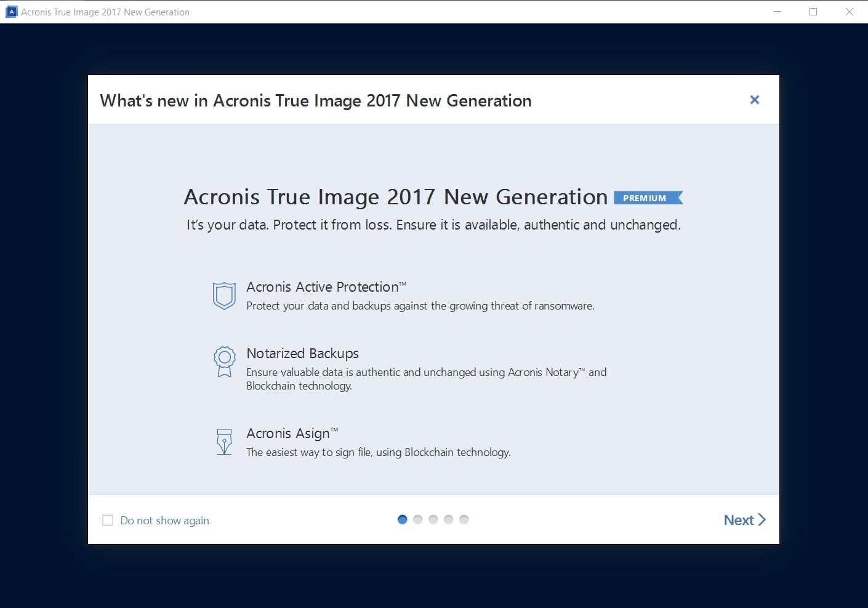Click the Next button
Viewport: 868px width, 608px height.
click(744, 520)
